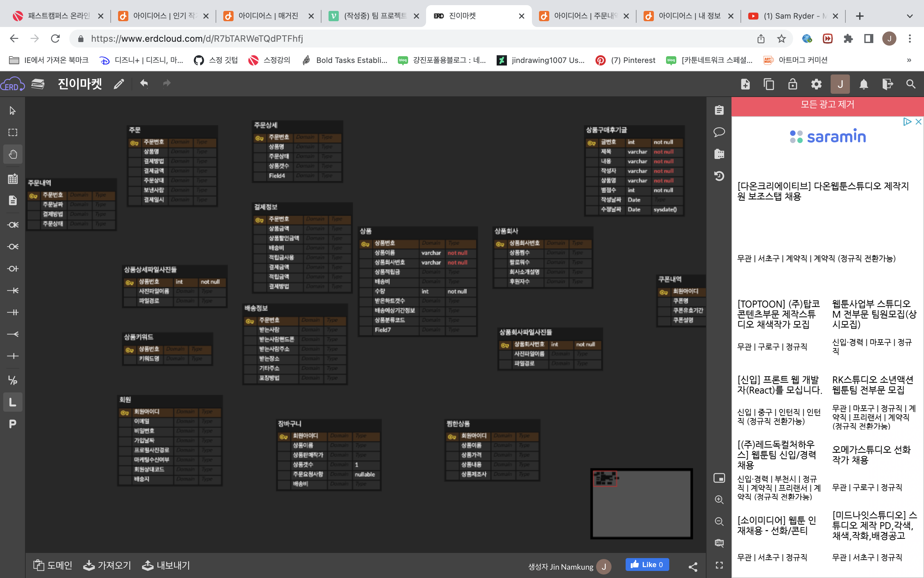Click the identifying/non-identifying slash relation icon
This screenshot has width=924, height=578.
13,380
